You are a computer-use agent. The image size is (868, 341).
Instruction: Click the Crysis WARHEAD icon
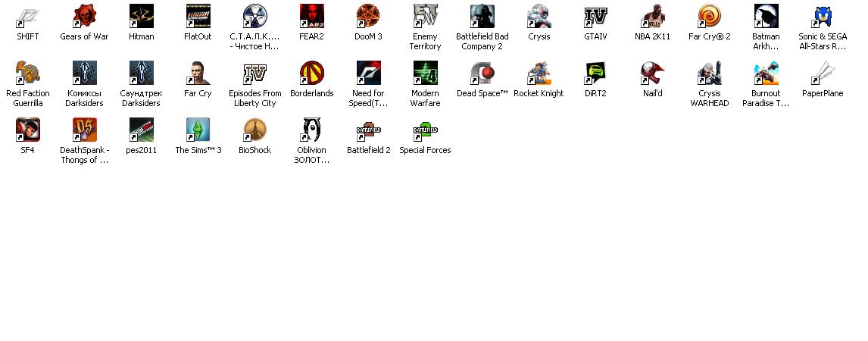709,73
